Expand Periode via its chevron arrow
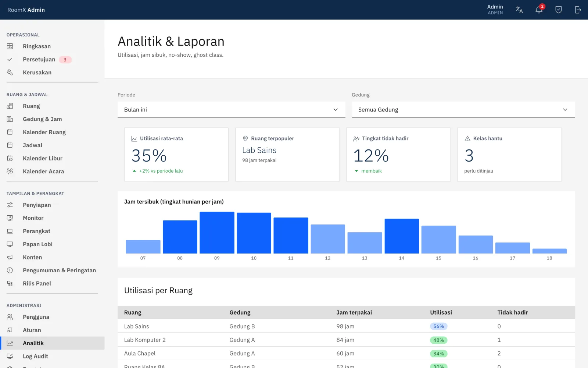The width and height of the screenshot is (588, 368). [x=336, y=110]
